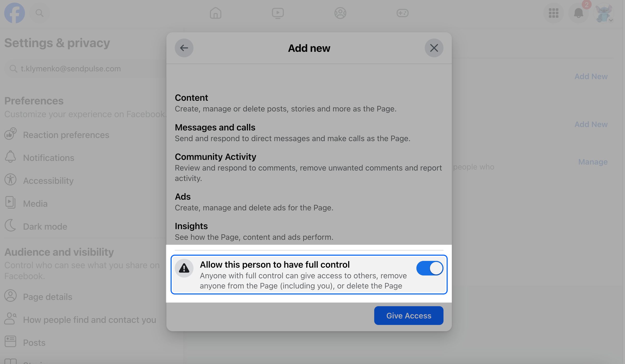Open the Video tab icon
The height and width of the screenshot is (364, 625).
pyautogui.click(x=278, y=13)
